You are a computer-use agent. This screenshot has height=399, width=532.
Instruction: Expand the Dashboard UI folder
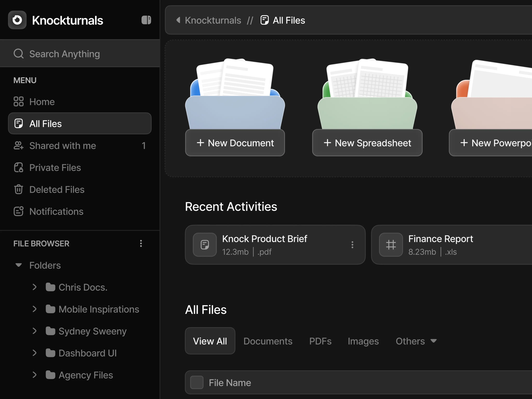(x=34, y=353)
